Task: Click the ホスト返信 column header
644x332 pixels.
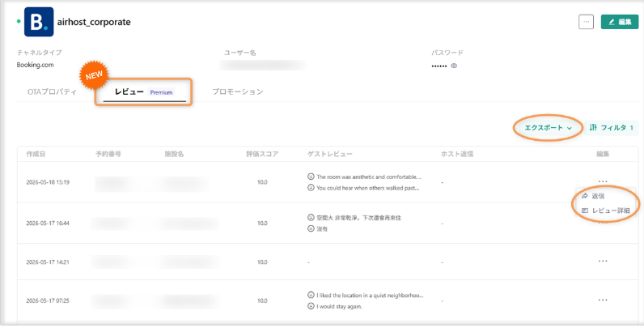Action: [x=457, y=154]
